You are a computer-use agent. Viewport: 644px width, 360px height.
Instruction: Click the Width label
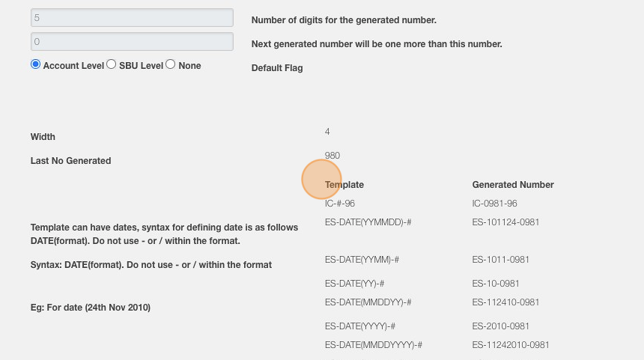(43, 137)
